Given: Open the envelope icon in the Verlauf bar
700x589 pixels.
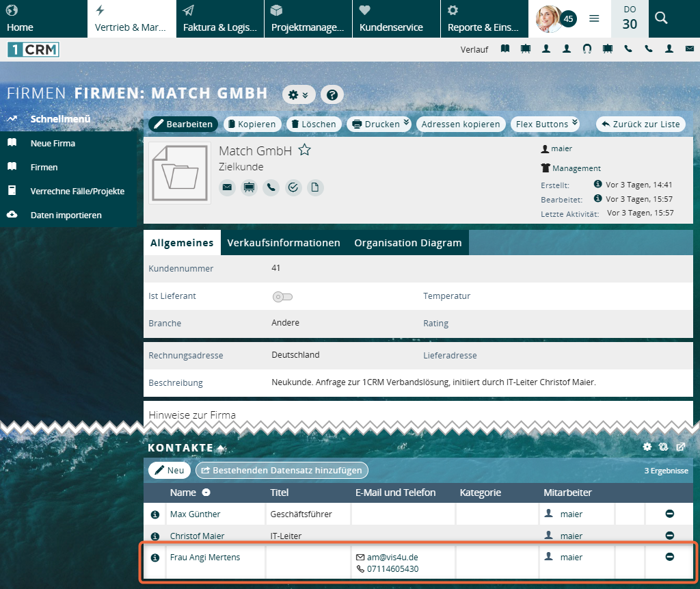Looking at the screenshot, I should 690,49.
